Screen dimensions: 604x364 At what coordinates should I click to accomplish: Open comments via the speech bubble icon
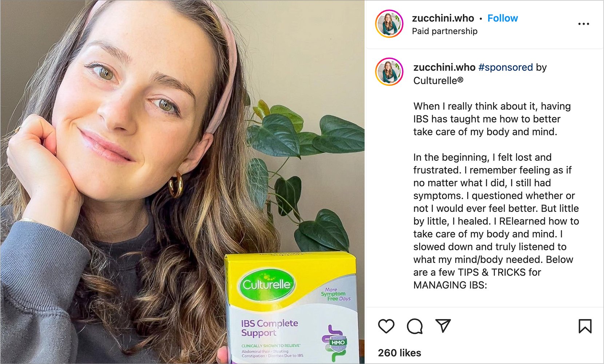click(x=415, y=326)
